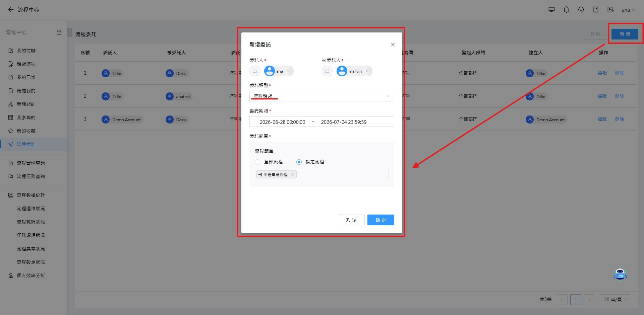Viewport: 644px width, 315px height.
Task: Go to previous page in pagination
Action: pyautogui.click(x=562, y=300)
